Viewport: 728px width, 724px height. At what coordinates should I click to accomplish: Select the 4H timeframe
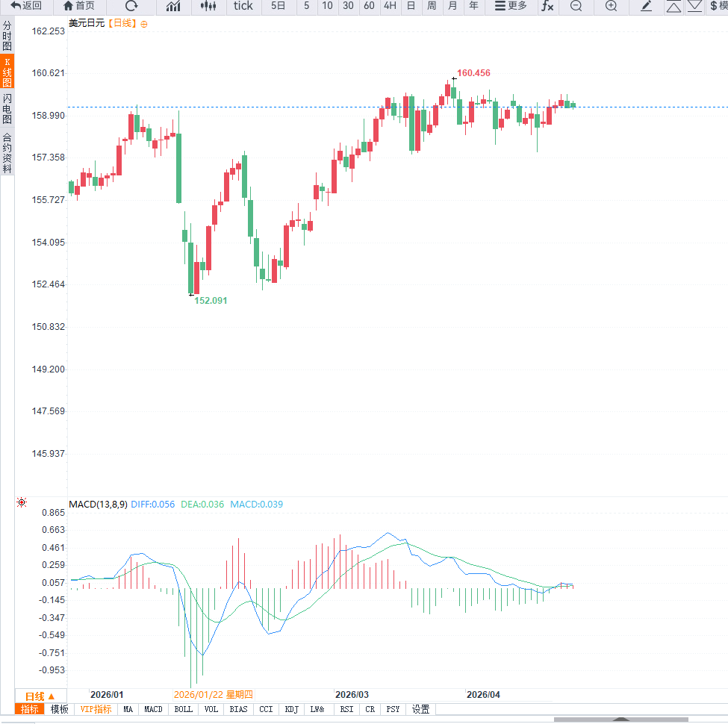click(x=390, y=6)
